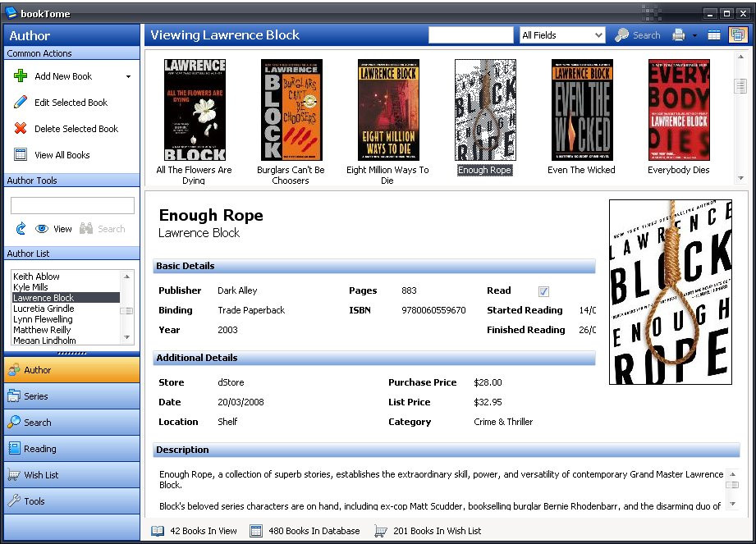Screen dimensions: 756x544
Task: Toggle the Read checkbox
Action: [x=543, y=291]
